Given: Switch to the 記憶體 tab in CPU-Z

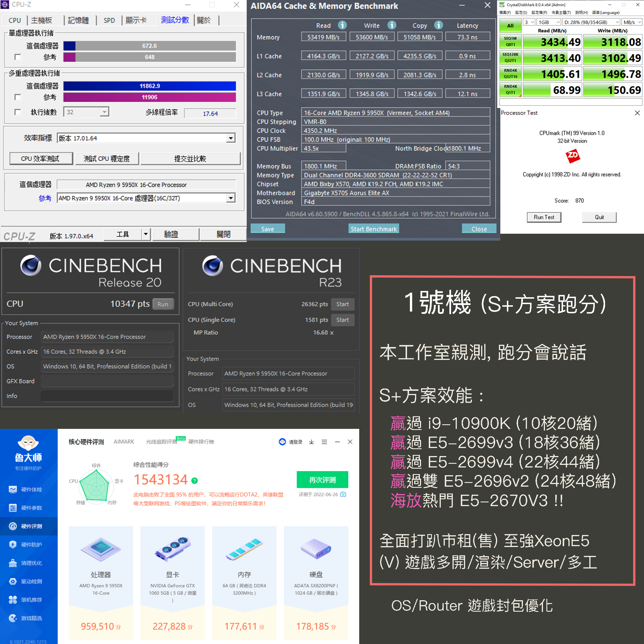Looking at the screenshot, I should (x=78, y=20).
